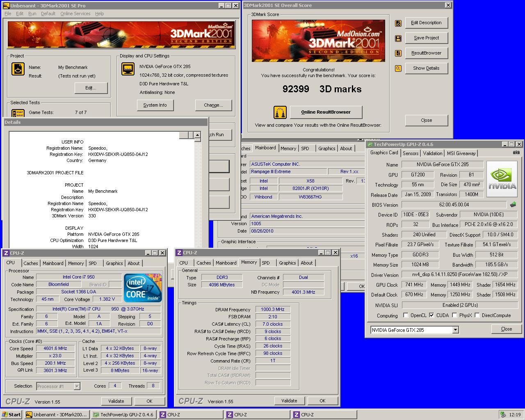
Task: Click the System Info button
Action: (x=155, y=105)
